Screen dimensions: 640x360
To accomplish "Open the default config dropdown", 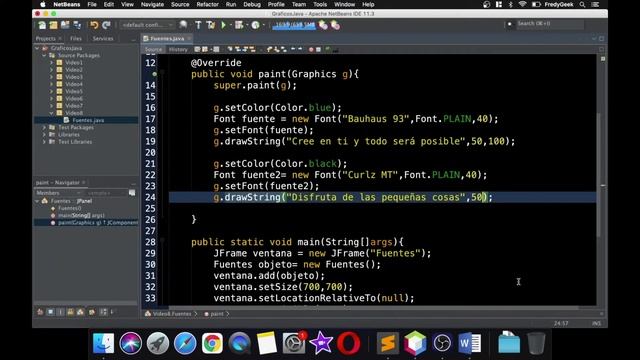I will point(147,25).
